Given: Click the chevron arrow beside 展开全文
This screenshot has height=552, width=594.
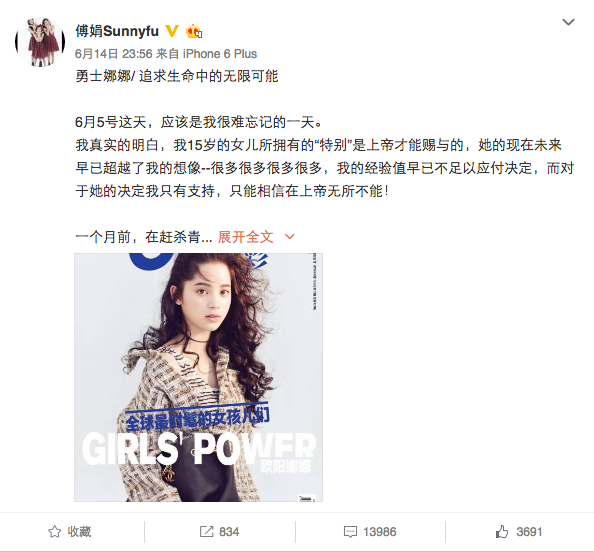Looking at the screenshot, I should pos(289,237).
